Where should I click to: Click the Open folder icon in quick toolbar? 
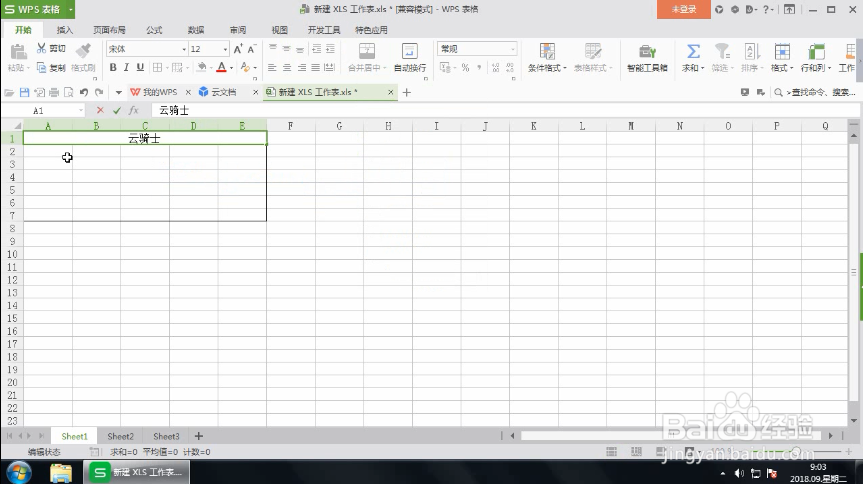point(9,93)
